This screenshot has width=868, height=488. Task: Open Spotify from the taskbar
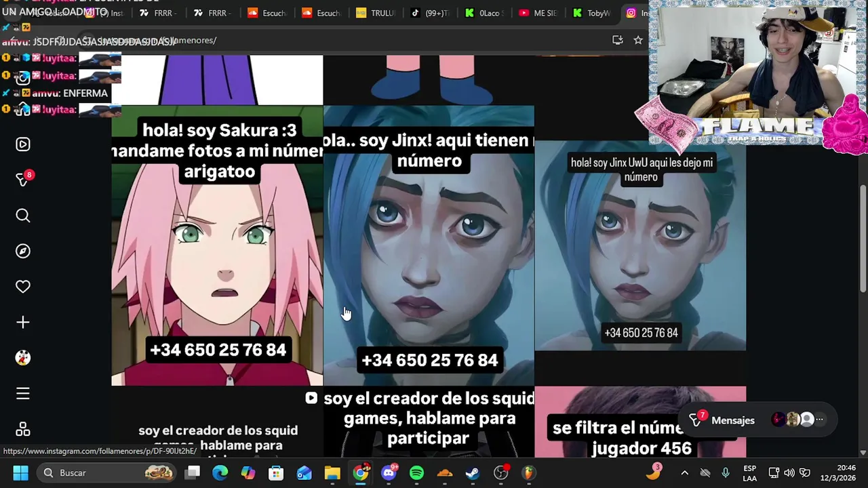click(x=416, y=472)
